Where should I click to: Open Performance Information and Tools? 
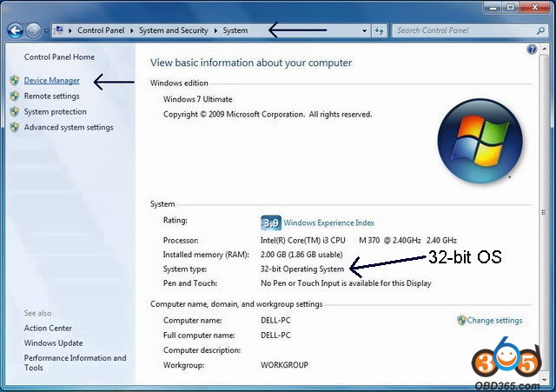pos(76,362)
